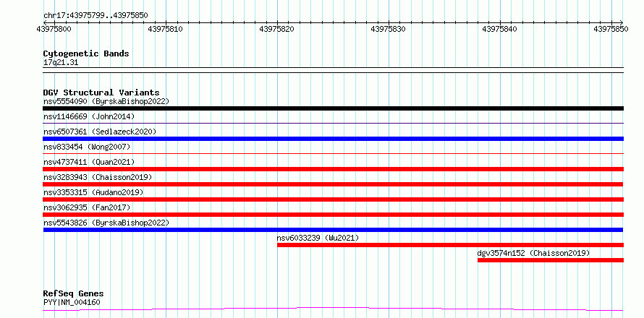Screen dimensions: 644x318
Task: Open the nsv3062935 (Fan2017) label
Action: click(x=87, y=207)
